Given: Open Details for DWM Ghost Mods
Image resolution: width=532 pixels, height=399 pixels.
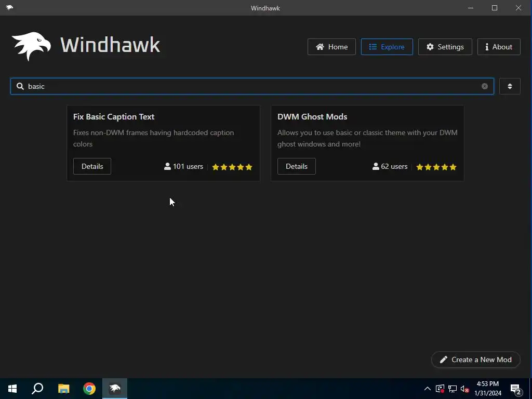Looking at the screenshot, I should [297, 166].
